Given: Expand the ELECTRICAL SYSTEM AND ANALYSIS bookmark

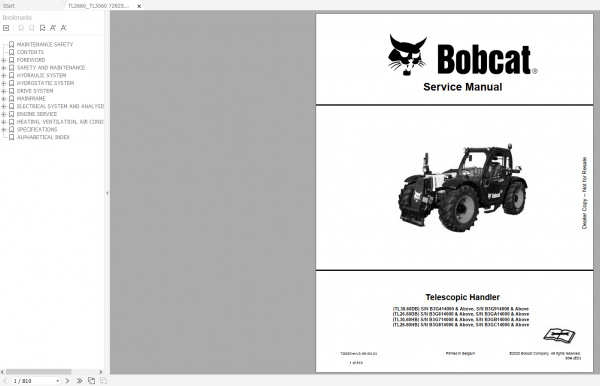Looking at the screenshot, I should pyautogui.click(x=3, y=106).
